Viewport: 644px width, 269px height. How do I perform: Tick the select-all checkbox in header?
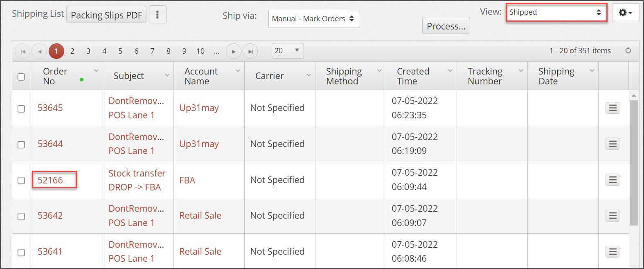point(21,77)
